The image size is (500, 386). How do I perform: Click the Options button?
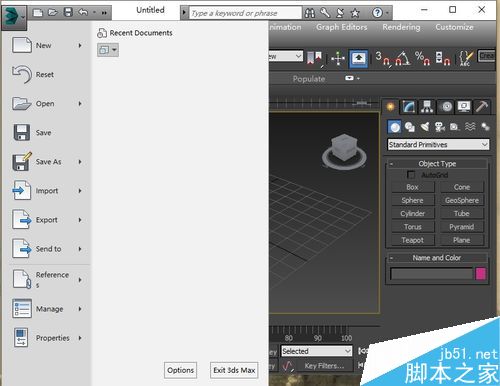point(180,370)
